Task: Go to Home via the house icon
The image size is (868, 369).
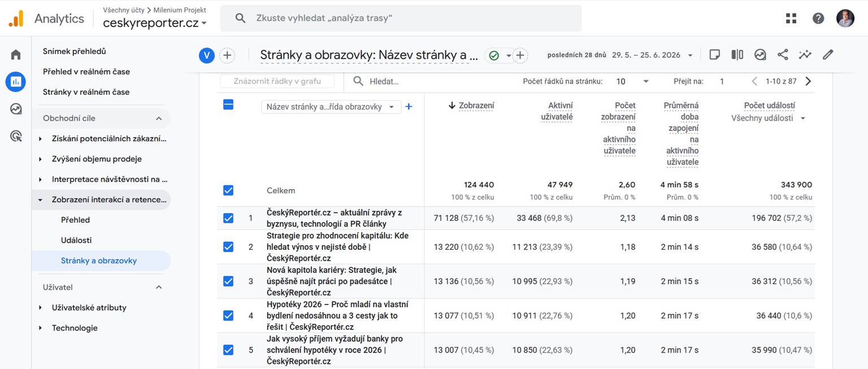Action: (x=16, y=54)
